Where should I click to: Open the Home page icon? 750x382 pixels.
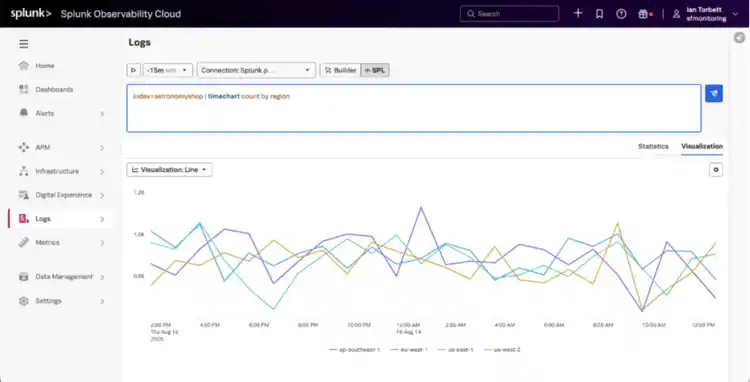tap(23, 65)
